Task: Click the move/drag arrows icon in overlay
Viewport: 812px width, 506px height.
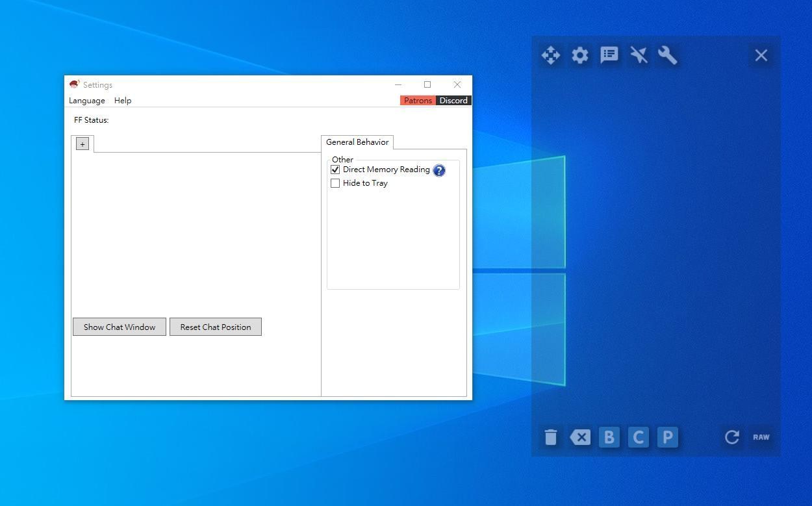Action: pos(550,55)
